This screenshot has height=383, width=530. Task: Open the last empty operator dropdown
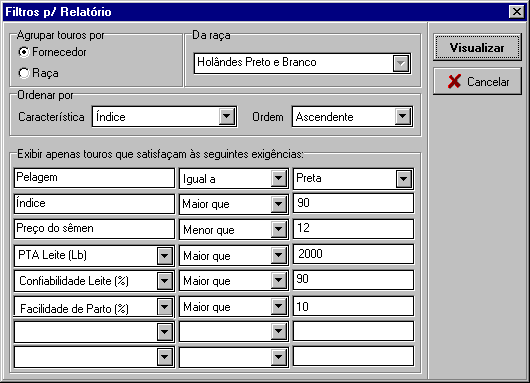(x=279, y=357)
